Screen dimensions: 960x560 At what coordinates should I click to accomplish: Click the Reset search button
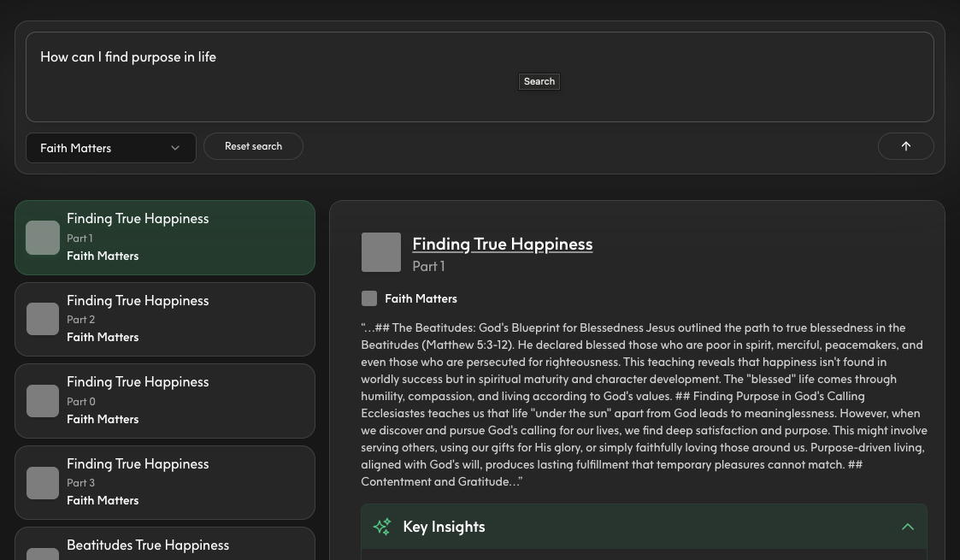pos(253,146)
